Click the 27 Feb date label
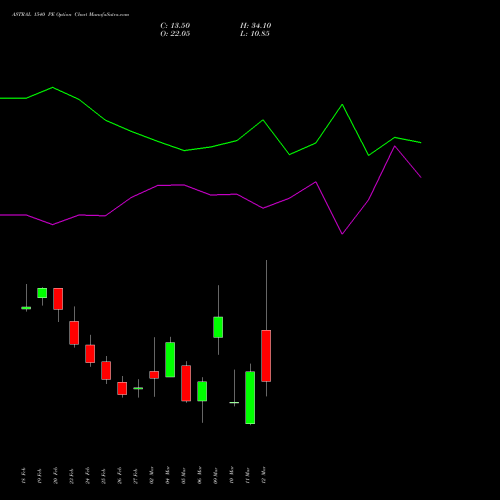This screenshot has height=500, width=500. (x=135, y=476)
